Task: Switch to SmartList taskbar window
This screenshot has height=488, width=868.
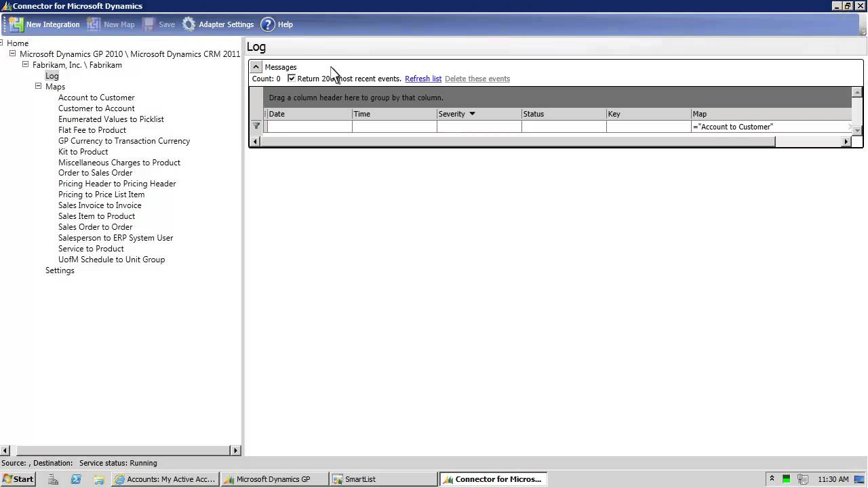Action: [383, 479]
